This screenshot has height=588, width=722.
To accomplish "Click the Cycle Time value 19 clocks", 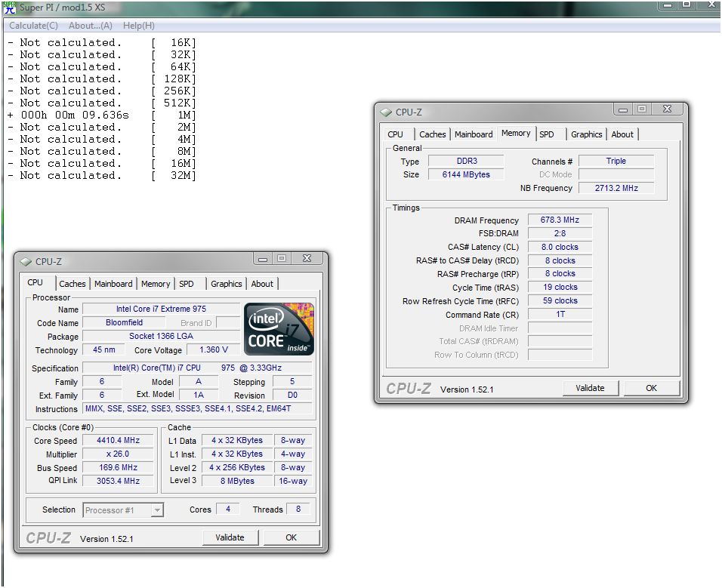I will coord(560,287).
